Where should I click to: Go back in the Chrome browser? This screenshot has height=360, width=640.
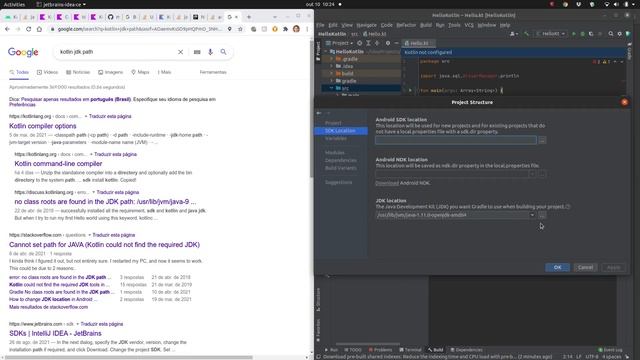(7, 29)
